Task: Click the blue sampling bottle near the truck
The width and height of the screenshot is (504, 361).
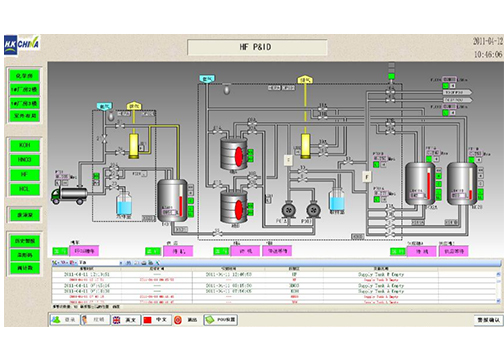Action: pyautogui.click(x=124, y=203)
